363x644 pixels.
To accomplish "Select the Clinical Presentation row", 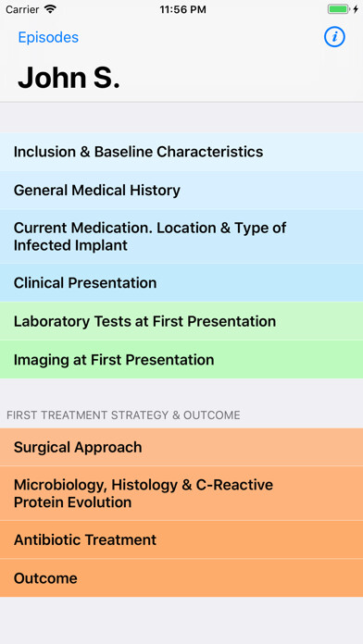I will pyautogui.click(x=181, y=283).
